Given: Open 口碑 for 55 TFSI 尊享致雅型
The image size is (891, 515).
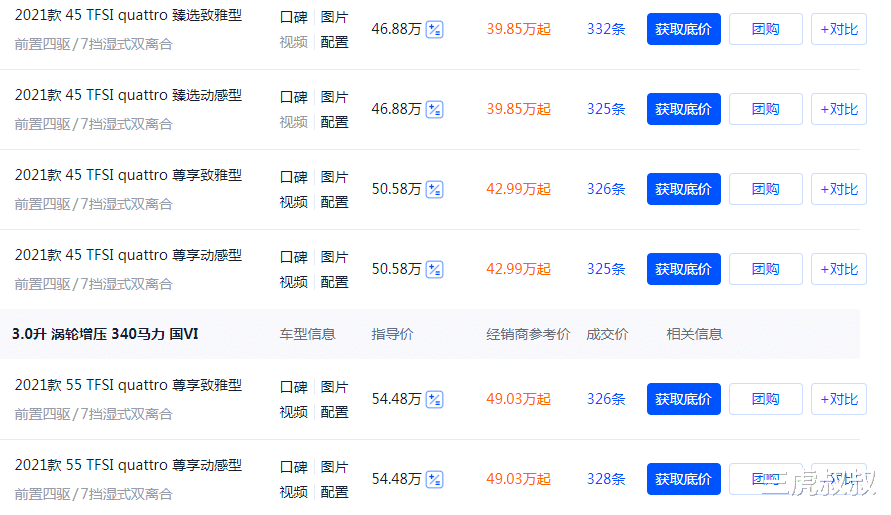Looking at the screenshot, I should click(294, 388).
